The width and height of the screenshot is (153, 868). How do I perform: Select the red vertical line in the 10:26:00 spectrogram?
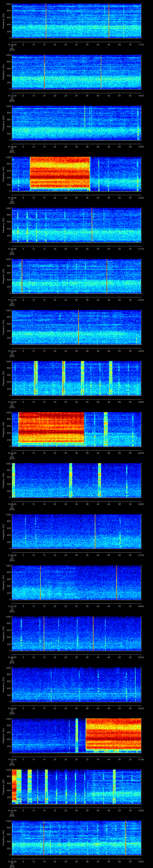pos(95,531)
